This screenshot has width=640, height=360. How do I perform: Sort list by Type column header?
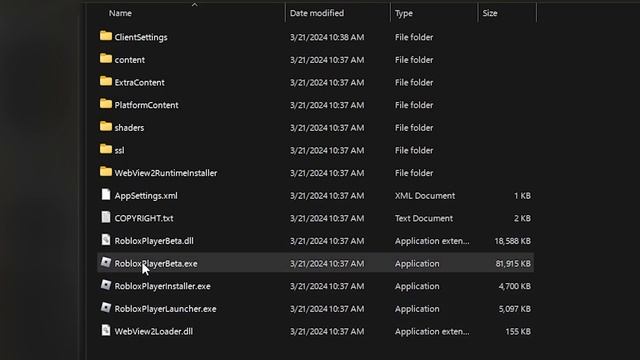(x=404, y=13)
